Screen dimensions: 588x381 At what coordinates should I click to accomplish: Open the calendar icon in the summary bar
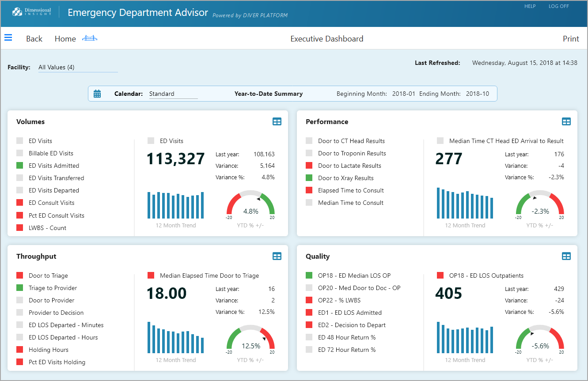(97, 94)
